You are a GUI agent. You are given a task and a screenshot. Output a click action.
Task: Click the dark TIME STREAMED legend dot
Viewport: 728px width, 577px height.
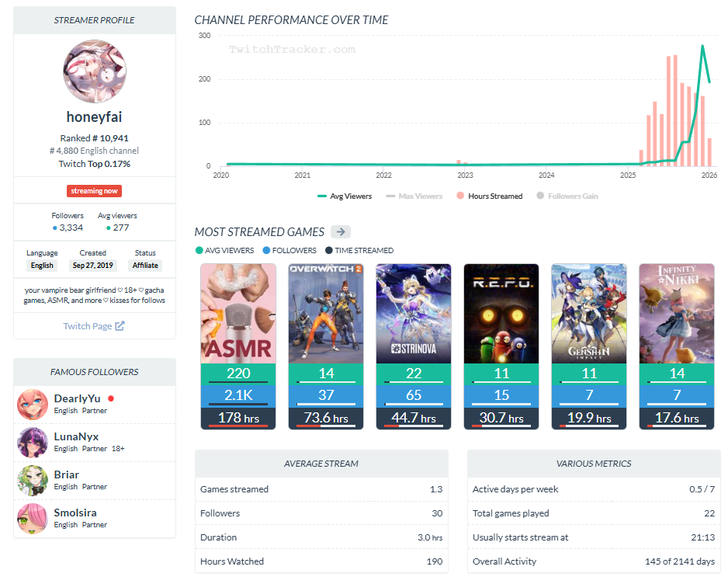(x=329, y=250)
